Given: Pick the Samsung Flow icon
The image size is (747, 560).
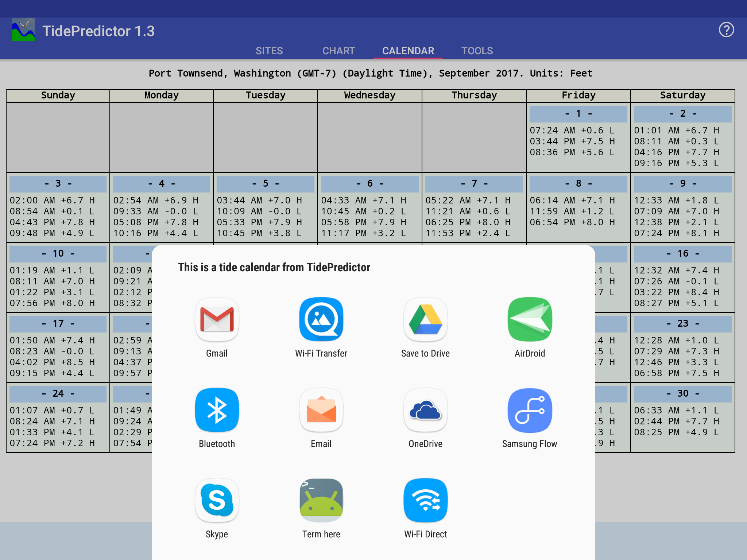Looking at the screenshot, I should point(530,410).
